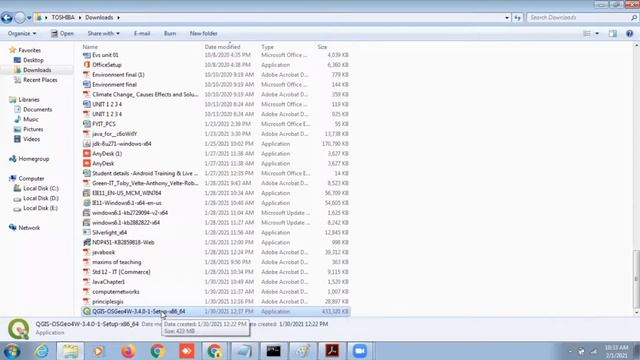Screen dimensions: 640x360
Task: Expand path arrow after Downloads
Action: pos(118,18)
